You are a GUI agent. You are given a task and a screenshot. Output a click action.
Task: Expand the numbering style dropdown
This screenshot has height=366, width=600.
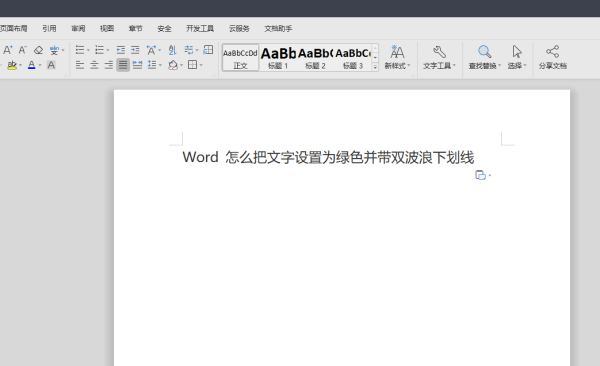108,50
